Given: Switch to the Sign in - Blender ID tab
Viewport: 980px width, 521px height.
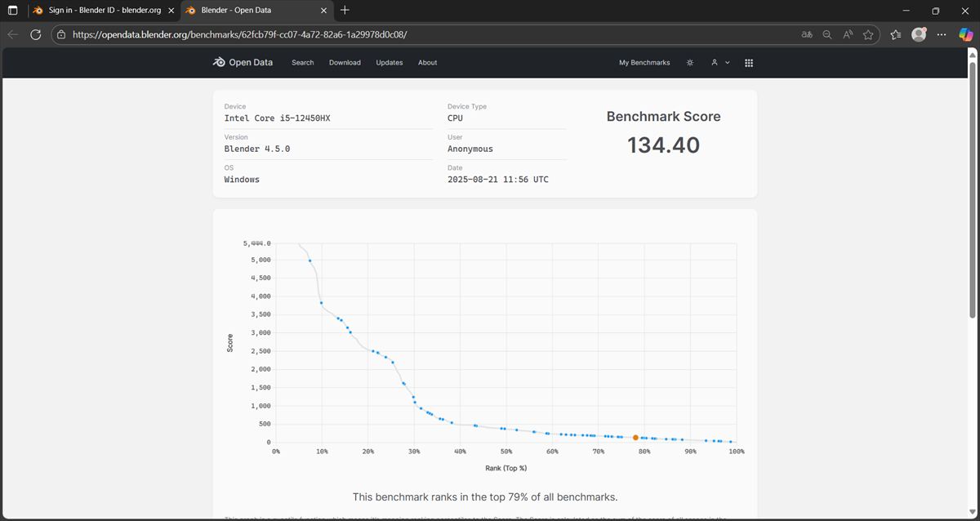Looking at the screenshot, I should click(x=104, y=11).
